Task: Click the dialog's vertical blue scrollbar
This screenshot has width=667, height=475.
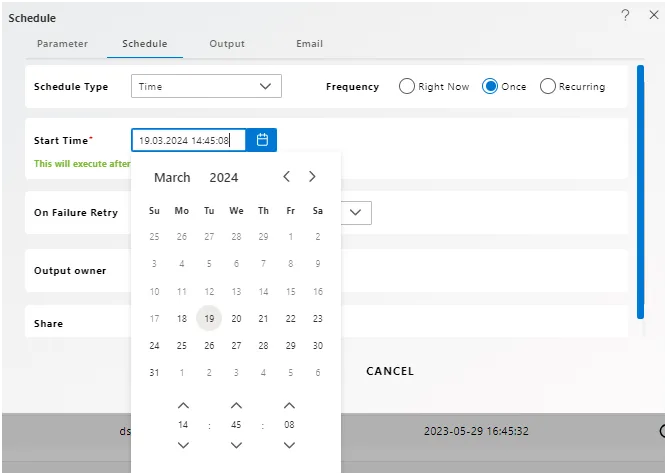Action: coord(640,192)
